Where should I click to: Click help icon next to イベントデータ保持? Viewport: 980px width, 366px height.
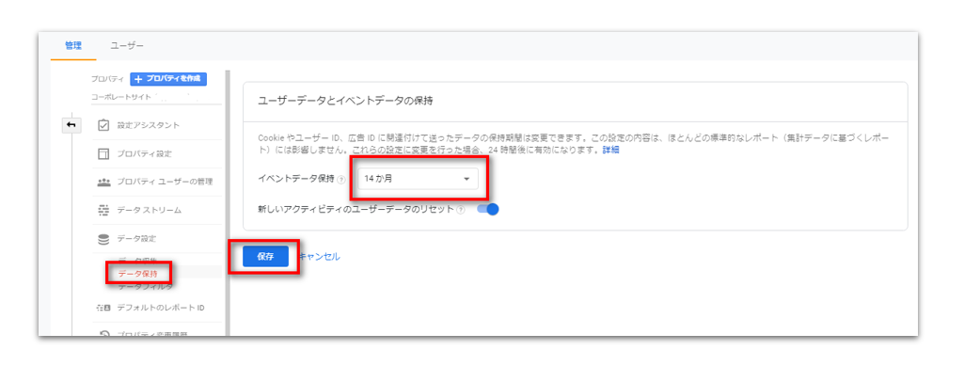click(x=341, y=180)
